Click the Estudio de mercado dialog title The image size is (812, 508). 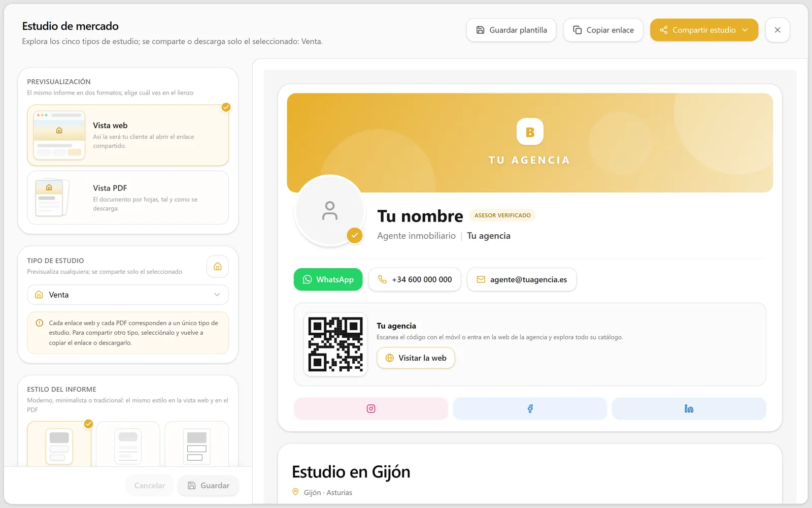[71, 26]
